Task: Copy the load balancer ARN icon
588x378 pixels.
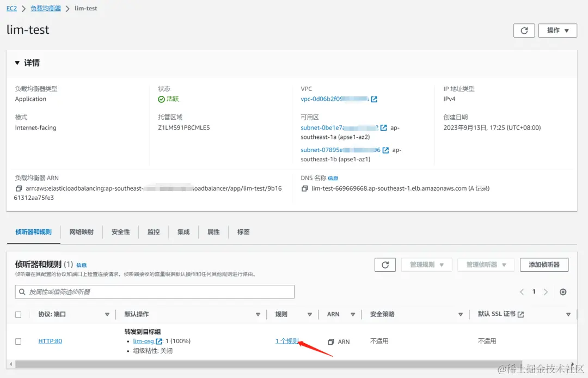Action: [x=19, y=188]
